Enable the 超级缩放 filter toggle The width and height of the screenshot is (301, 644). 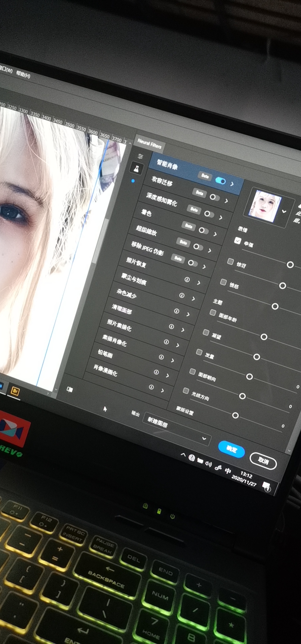click(x=198, y=247)
